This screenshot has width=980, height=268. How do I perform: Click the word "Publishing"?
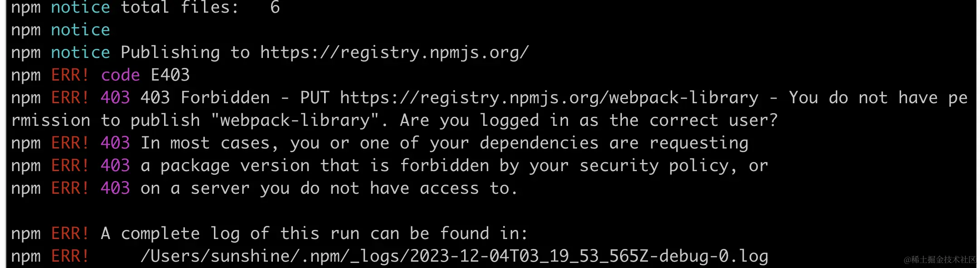pos(170,53)
